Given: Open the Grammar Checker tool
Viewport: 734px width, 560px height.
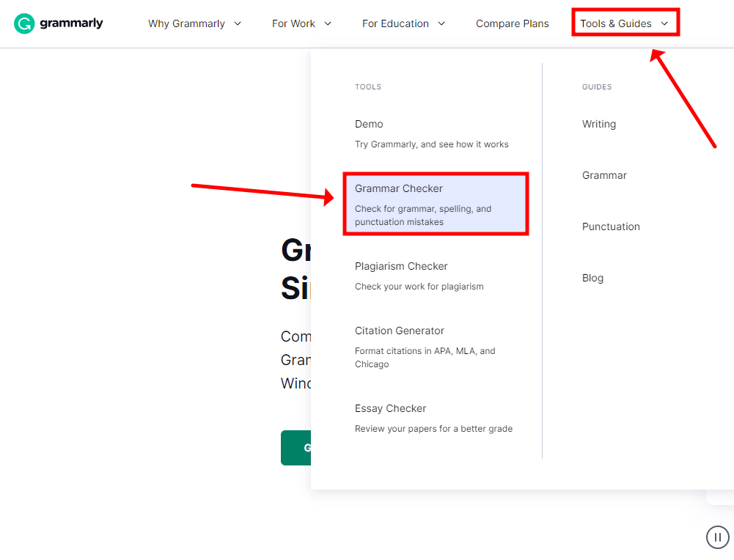Looking at the screenshot, I should coord(399,188).
